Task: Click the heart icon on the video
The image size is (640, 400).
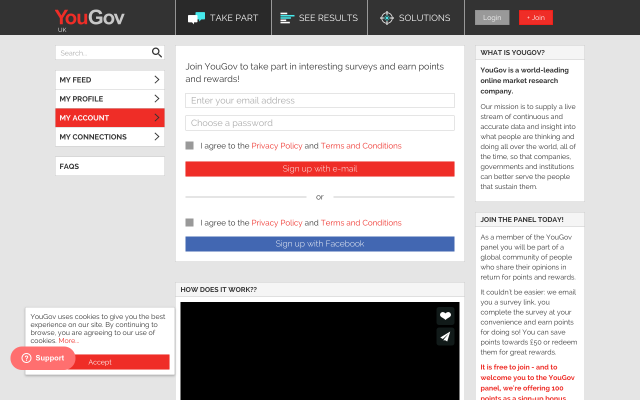Action: tap(445, 316)
